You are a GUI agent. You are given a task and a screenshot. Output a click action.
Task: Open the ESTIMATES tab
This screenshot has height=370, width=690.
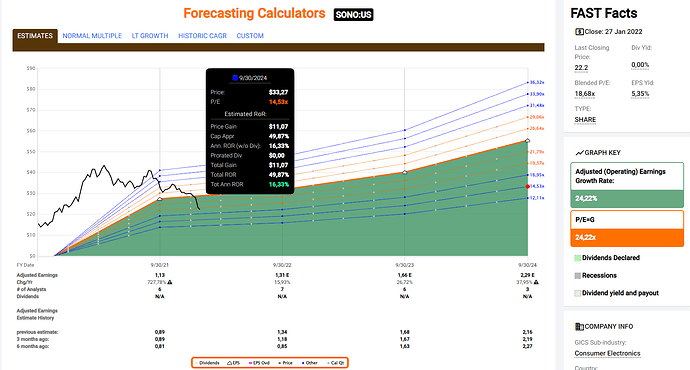click(35, 36)
